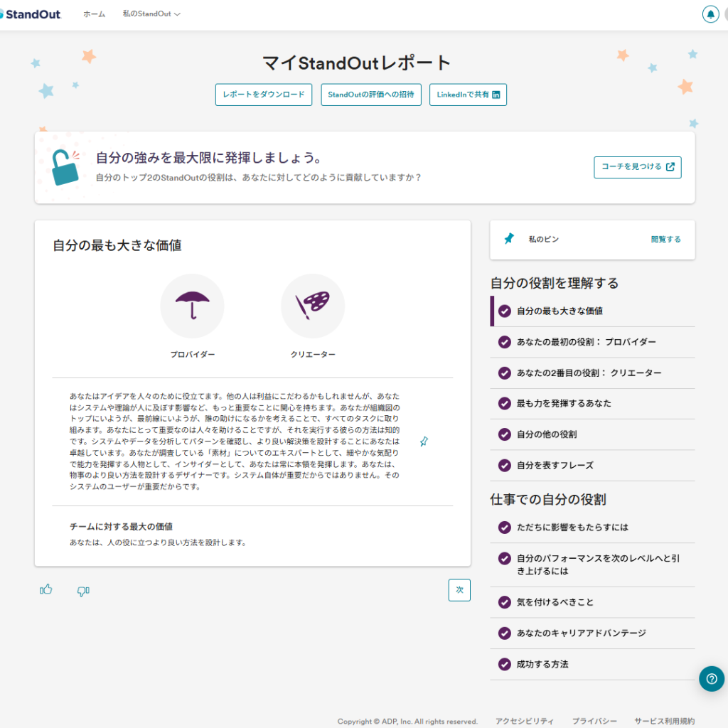Viewport: 728px width, 728px height.
Task: Click the Creator palette icon
Action: click(x=313, y=306)
